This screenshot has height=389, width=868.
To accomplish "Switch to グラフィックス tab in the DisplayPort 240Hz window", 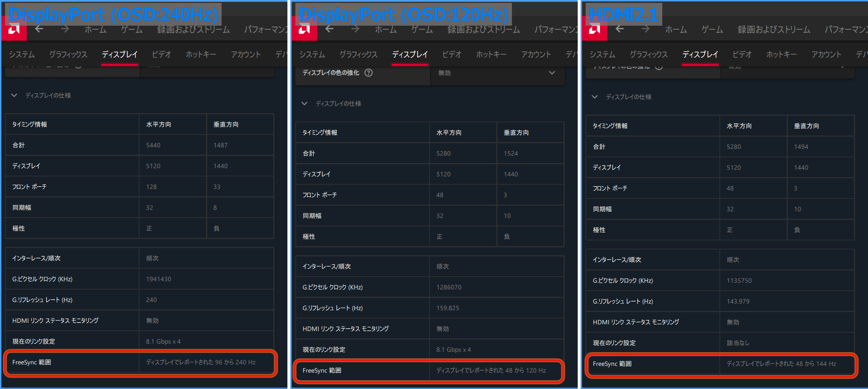I will pyautogui.click(x=68, y=55).
